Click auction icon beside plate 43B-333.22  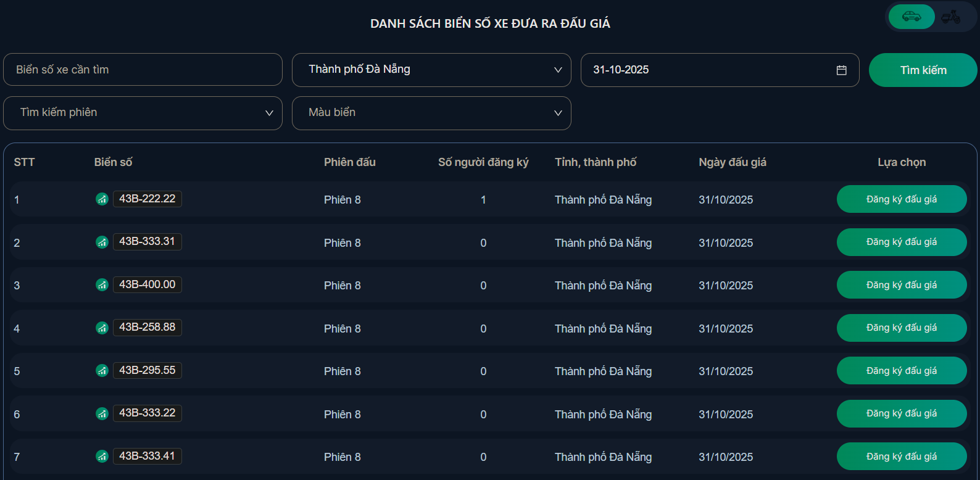click(102, 413)
